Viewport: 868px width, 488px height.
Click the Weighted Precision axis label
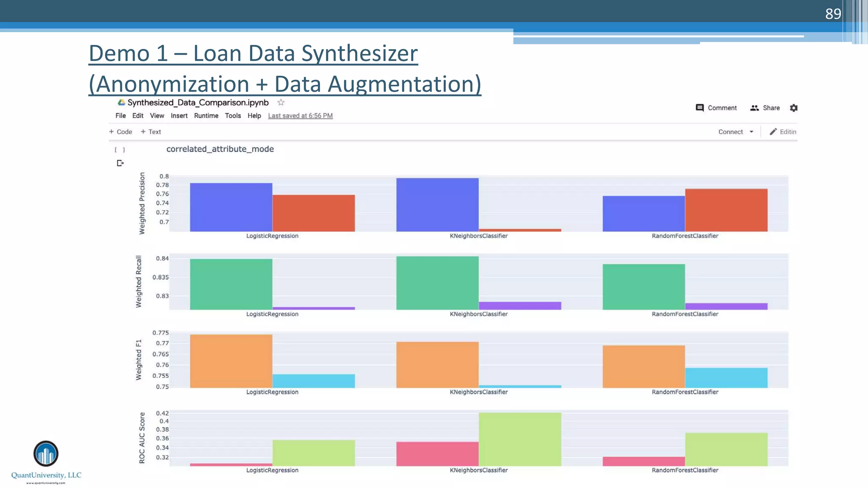[142, 203]
